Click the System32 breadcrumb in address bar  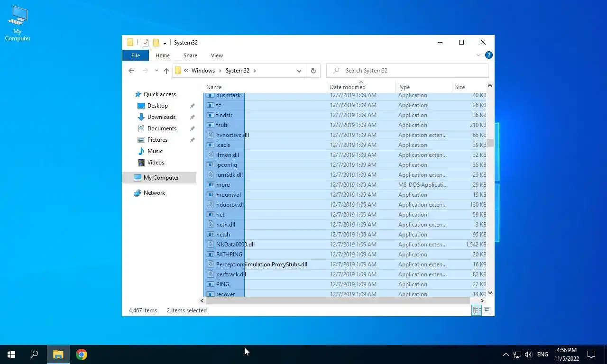click(237, 71)
